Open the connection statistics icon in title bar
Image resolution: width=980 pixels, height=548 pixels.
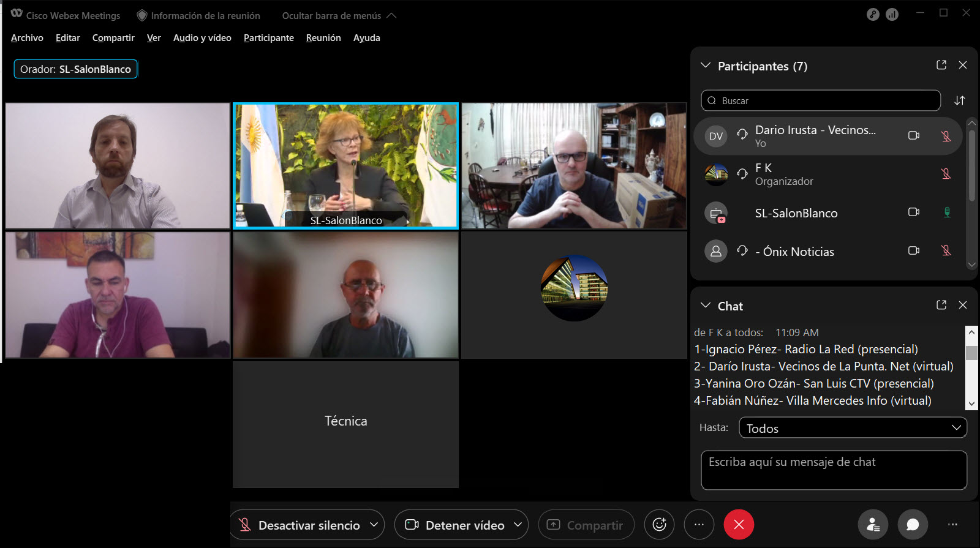[x=892, y=15]
